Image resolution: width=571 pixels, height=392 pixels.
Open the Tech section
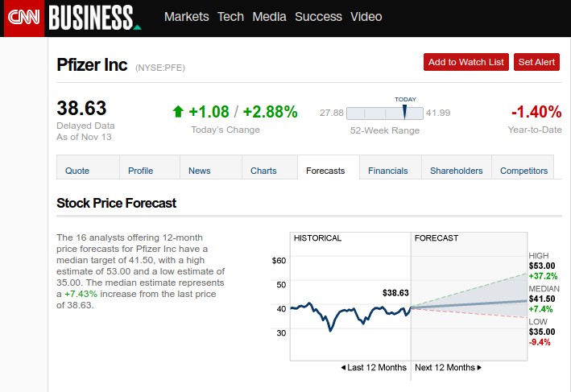click(230, 17)
